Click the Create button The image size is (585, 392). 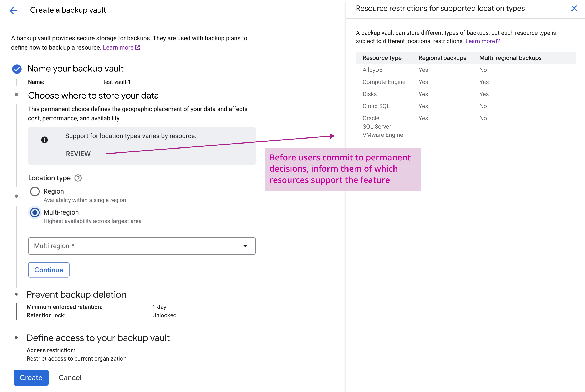coord(31,377)
